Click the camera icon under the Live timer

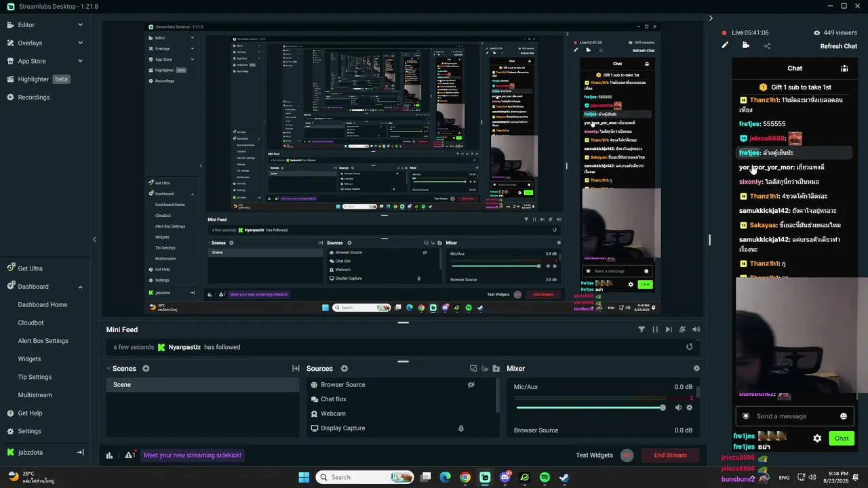tap(746, 45)
